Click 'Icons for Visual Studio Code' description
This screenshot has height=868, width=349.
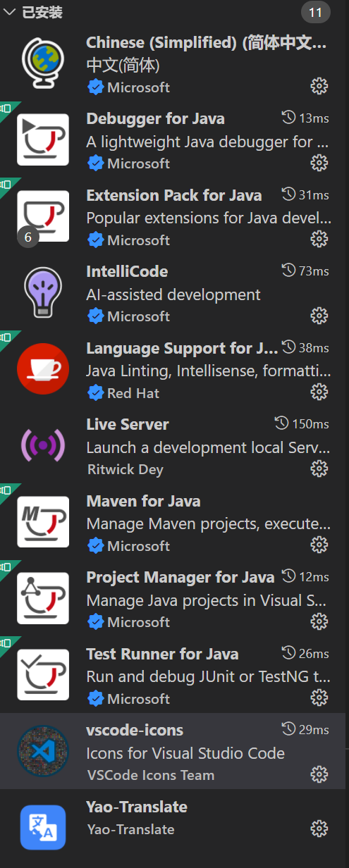click(185, 753)
